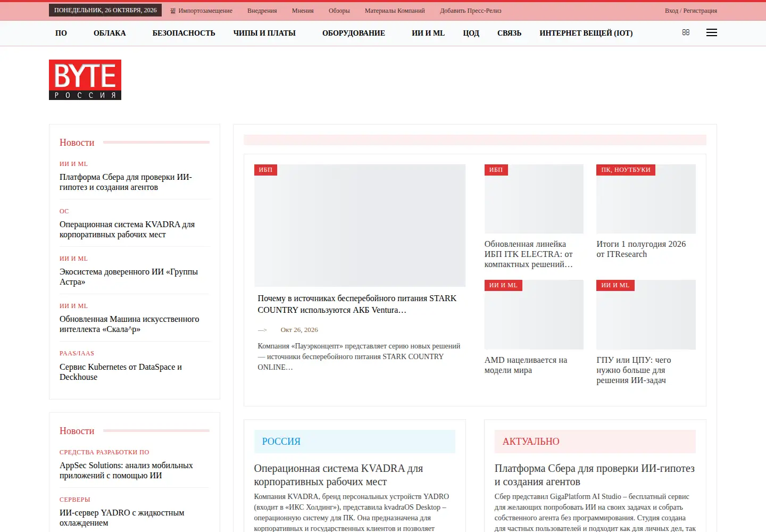The width and height of the screenshot is (766, 532).
Task: Open Итоги 1 полугодия 2026 от ITResearch
Action: pyautogui.click(x=641, y=249)
